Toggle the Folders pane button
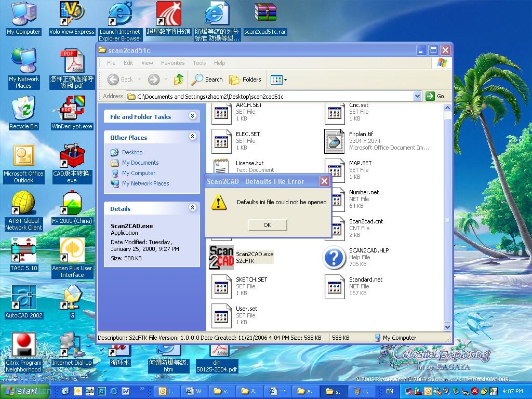The image size is (532, 399). [245, 79]
